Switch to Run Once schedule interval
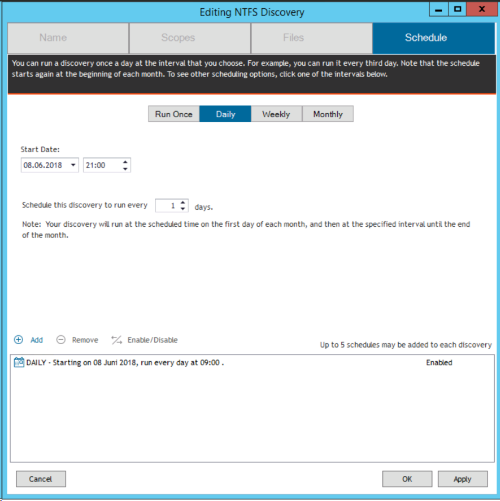This screenshot has height=501, width=500. pyautogui.click(x=174, y=114)
